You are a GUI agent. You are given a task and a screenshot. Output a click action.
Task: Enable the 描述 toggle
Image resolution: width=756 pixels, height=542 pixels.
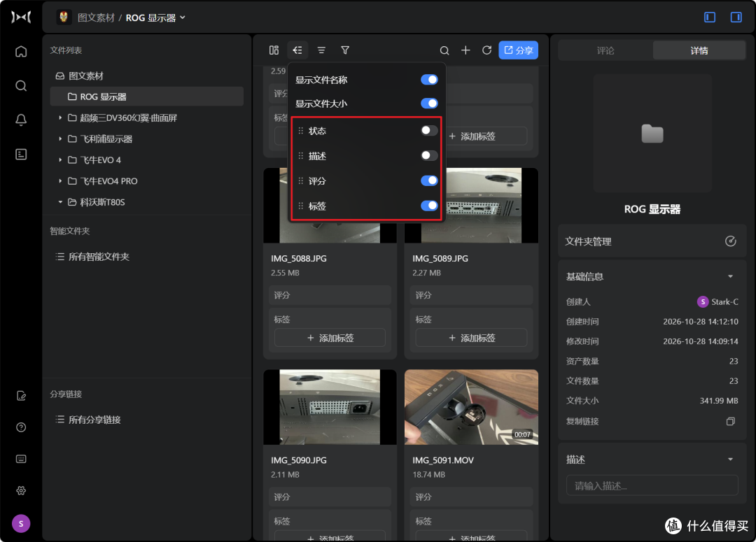(429, 156)
